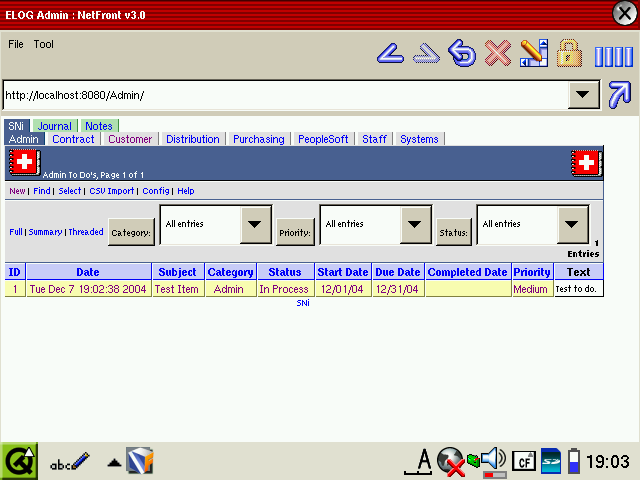Open the Systems logbook tab
The image size is (640, 480).
click(x=419, y=139)
